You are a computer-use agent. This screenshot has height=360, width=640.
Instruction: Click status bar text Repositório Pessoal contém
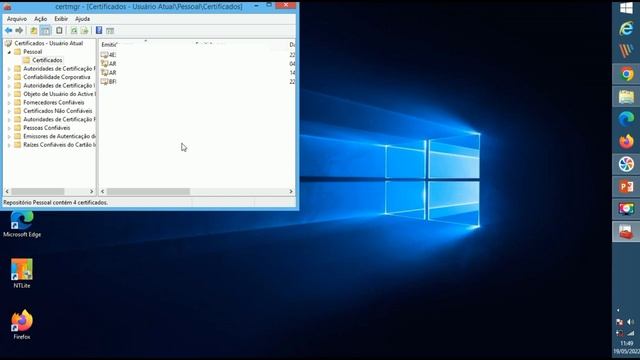pyautogui.click(x=56, y=202)
